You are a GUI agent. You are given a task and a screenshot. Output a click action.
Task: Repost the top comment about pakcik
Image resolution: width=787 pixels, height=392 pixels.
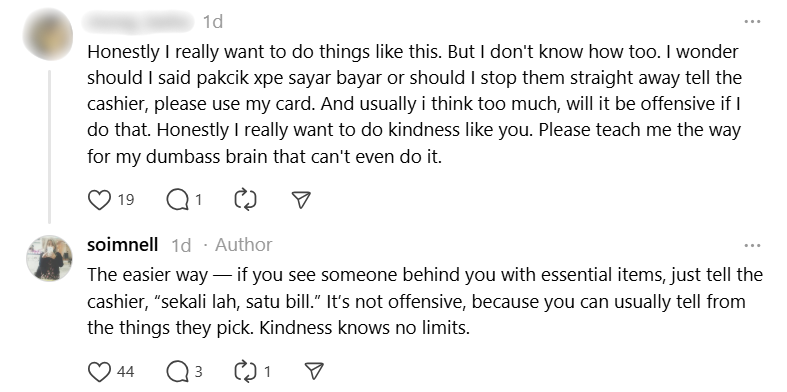tap(245, 200)
